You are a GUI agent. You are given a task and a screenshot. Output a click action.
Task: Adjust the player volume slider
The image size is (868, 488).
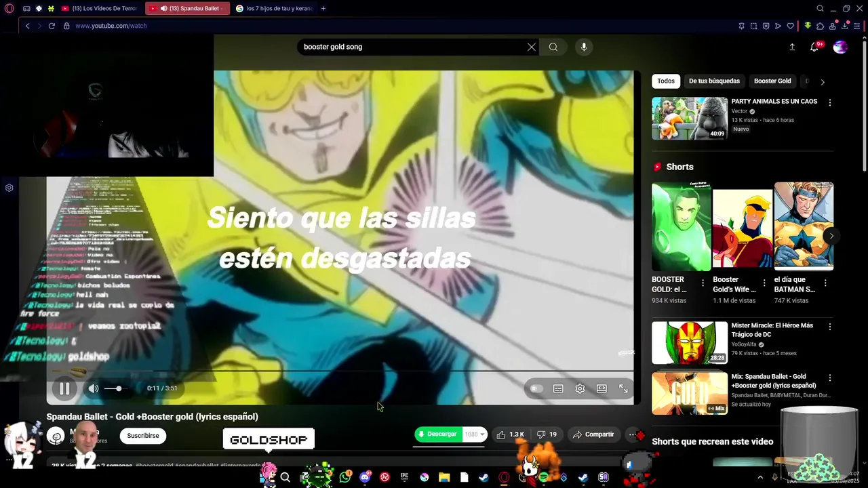tap(117, 388)
